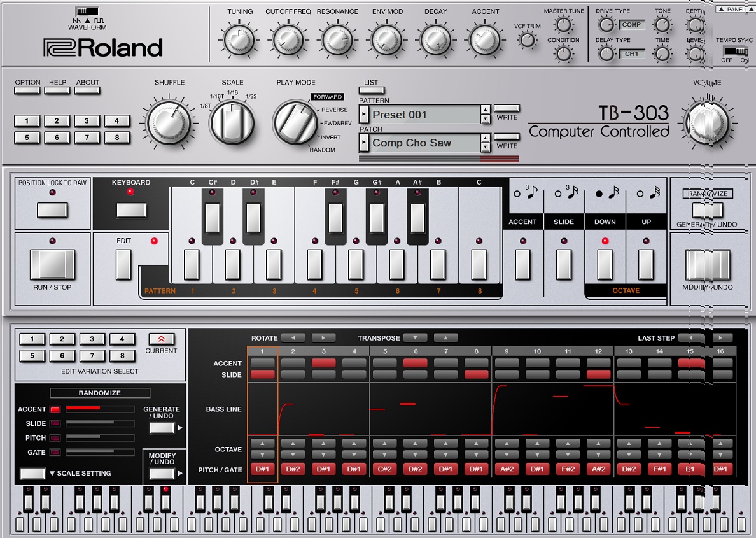Expand the PATCH Comp Cho Saw dropdown arrow
Image resolution: width=756 pixels, height=538 pixels.
364,143
